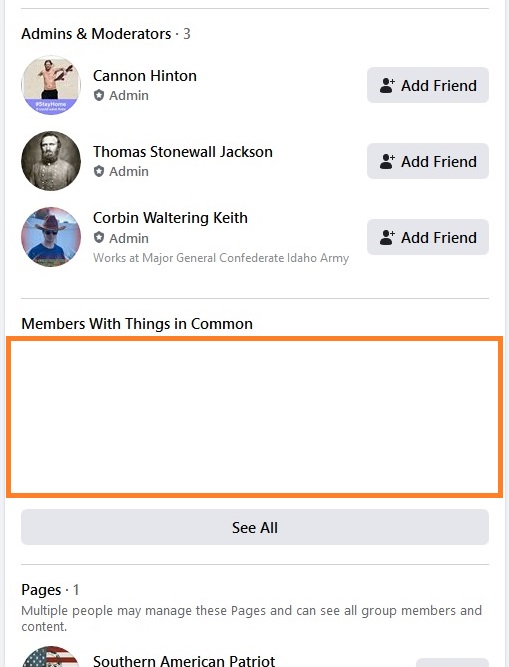Open Cannon Hinton's profile picture
The image size is (509, 667).
pos(51,85)
